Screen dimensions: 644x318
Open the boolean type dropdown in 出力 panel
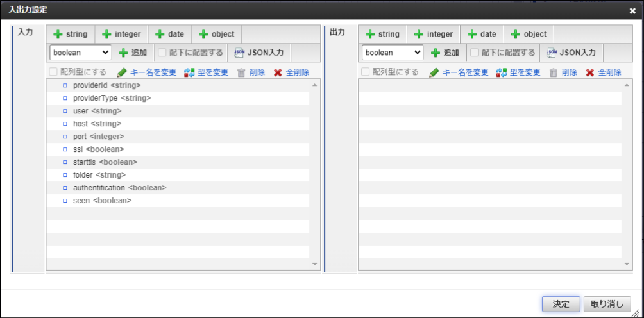[393, 53]
